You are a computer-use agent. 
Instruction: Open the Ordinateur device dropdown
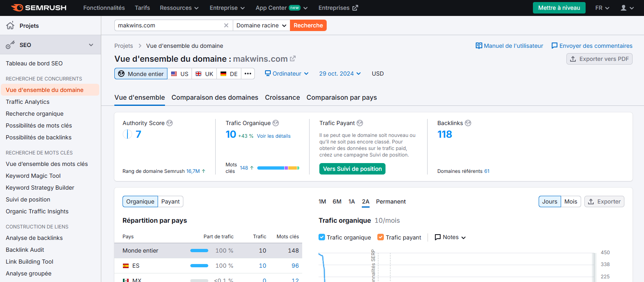tap(287, 74)
